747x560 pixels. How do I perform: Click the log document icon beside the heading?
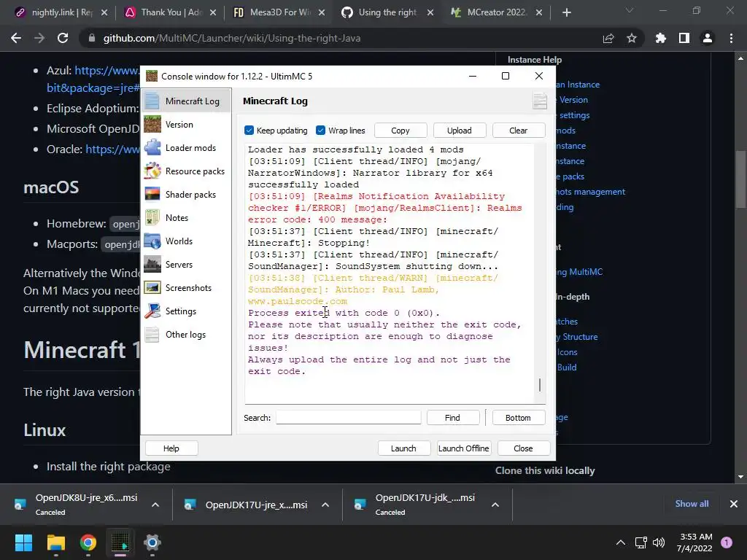point(540,101)
